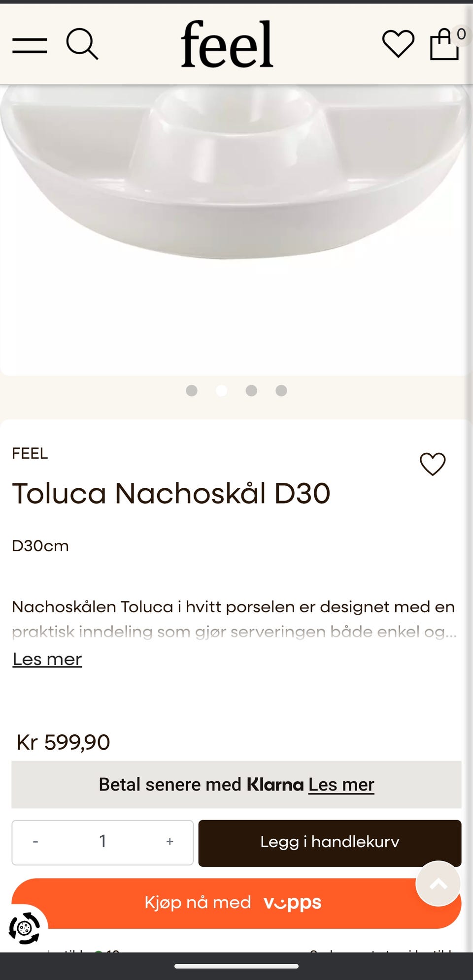Increase quantity with plus button

coord(169,842)
